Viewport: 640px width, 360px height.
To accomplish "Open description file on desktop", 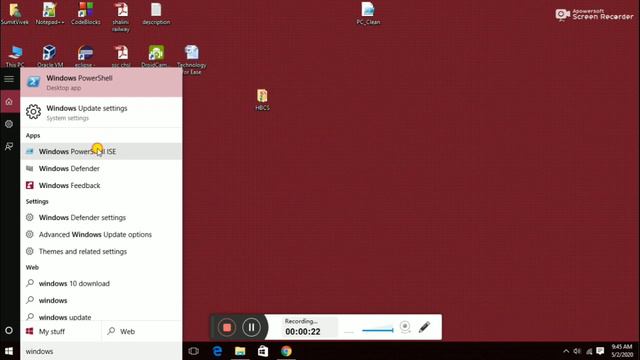I will click(156, 13).
